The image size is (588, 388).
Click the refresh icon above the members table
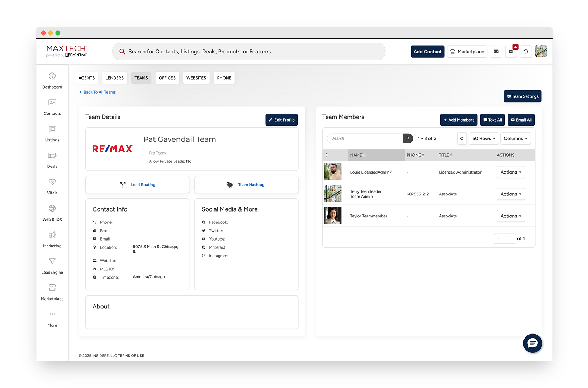[462, 138]
